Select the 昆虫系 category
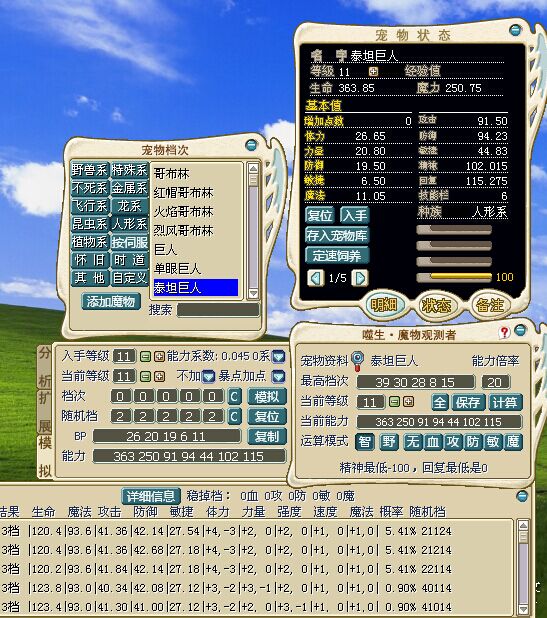Screen dimensions: 547x618 tap(89, 224)
